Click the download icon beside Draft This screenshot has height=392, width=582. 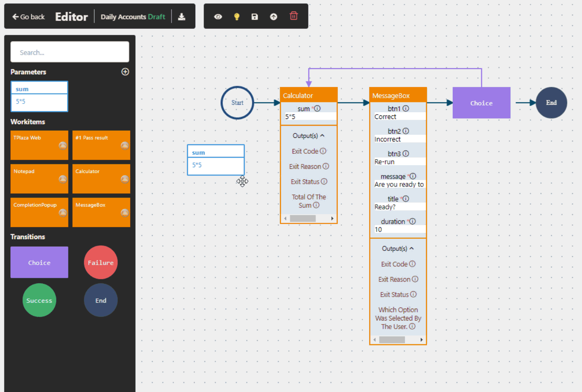coord(181,17)
